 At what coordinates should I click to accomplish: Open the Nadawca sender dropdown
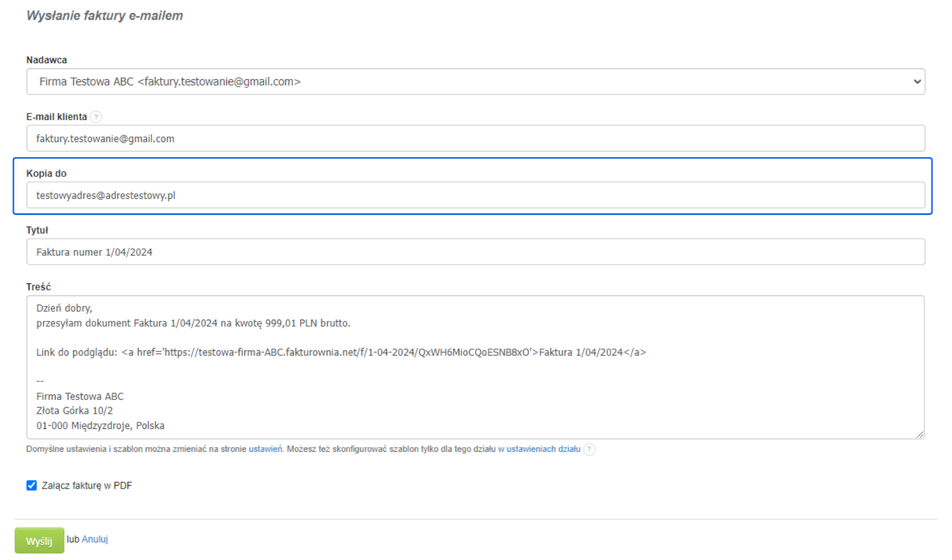pos(475,82)
